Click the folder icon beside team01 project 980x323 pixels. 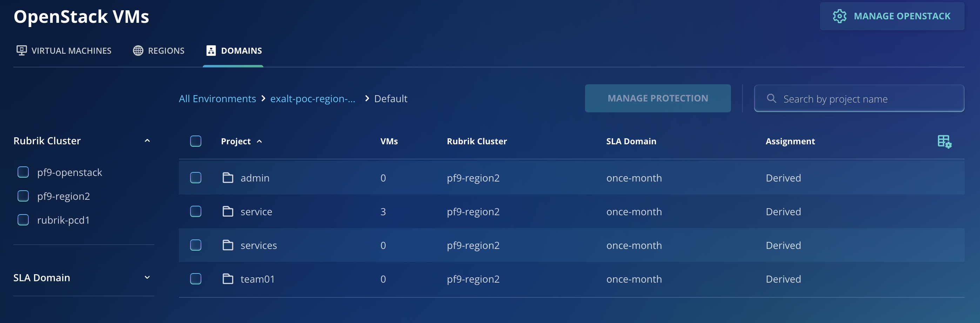[x=228, y=279]
